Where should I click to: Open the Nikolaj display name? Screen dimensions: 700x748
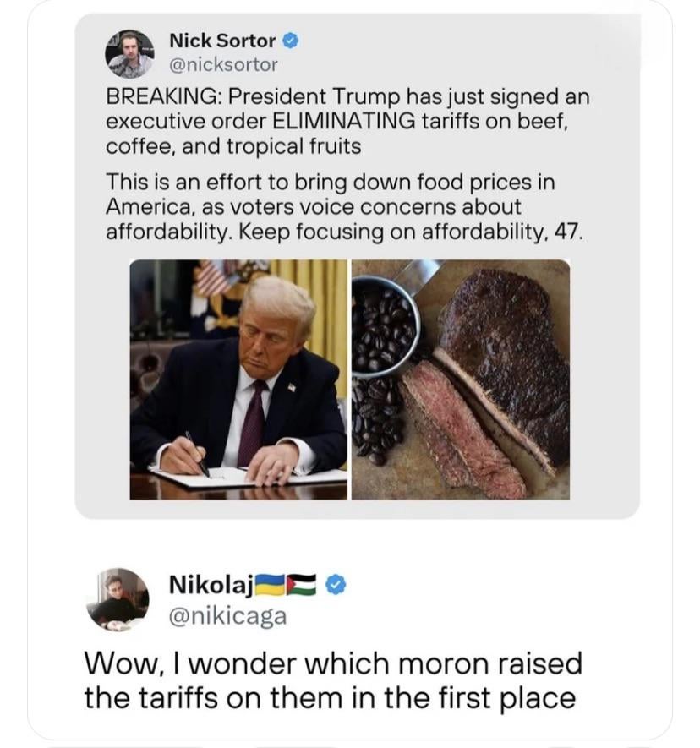click(x=200, y=584)
